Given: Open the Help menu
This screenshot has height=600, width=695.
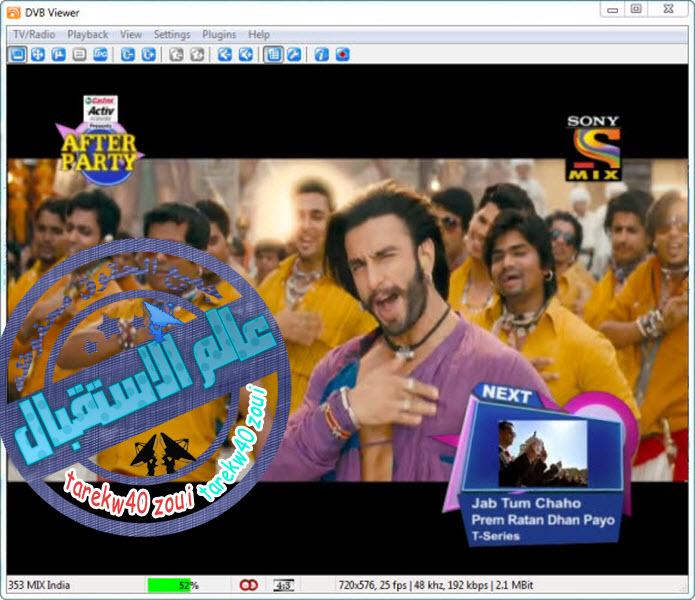Looking at the screenshot, I should [259, 35].
